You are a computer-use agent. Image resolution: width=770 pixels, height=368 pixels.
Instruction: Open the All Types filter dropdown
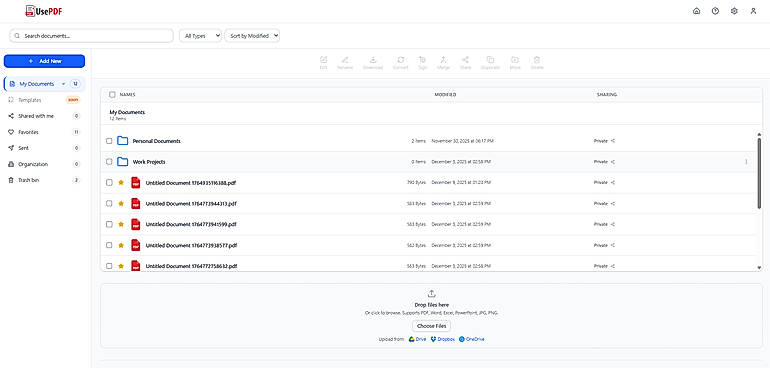click(200, 35)
